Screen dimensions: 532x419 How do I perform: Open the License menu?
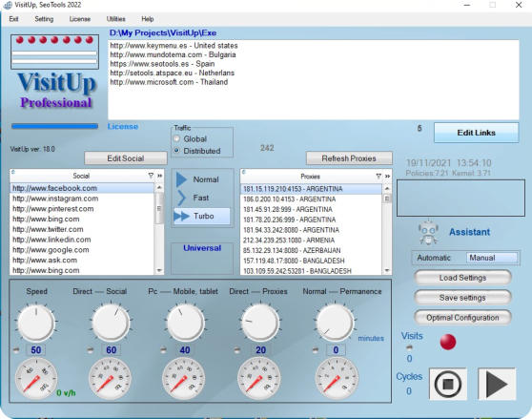pyautogui.click(x=80, y=19)
